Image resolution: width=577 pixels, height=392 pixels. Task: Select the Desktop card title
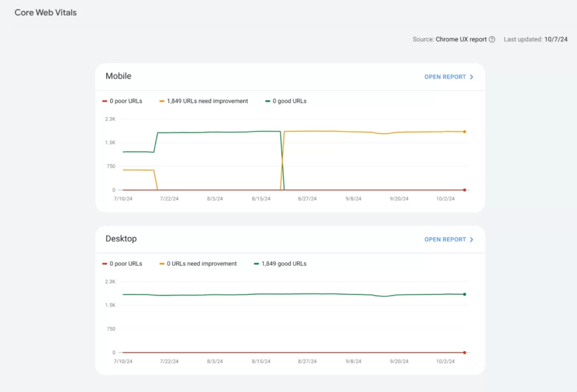(121, 239)
